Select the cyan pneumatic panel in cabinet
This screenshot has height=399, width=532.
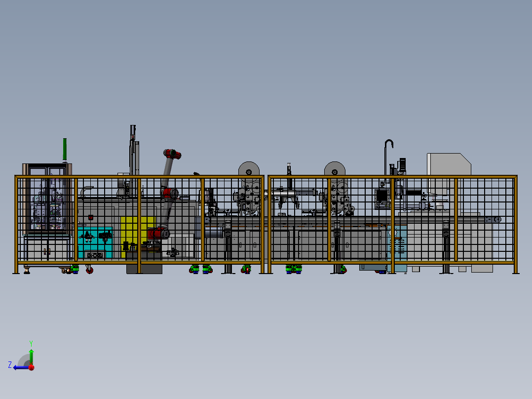pos(95,242)
